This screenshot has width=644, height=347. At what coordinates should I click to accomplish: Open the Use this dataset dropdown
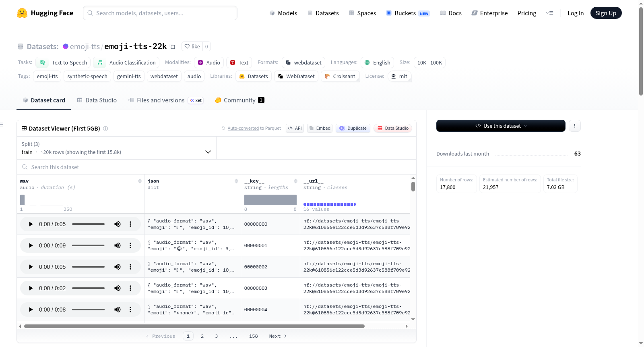501,126
